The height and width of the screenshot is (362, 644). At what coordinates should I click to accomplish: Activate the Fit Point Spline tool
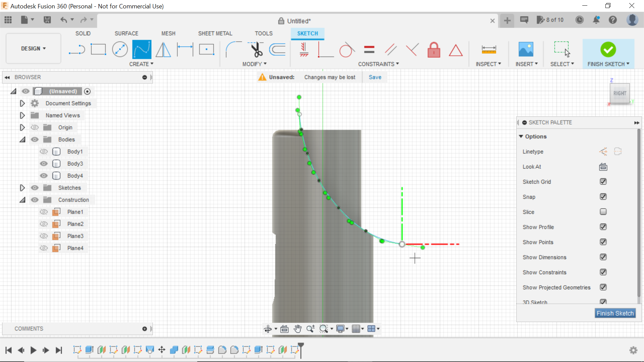(x=142, y=49)
